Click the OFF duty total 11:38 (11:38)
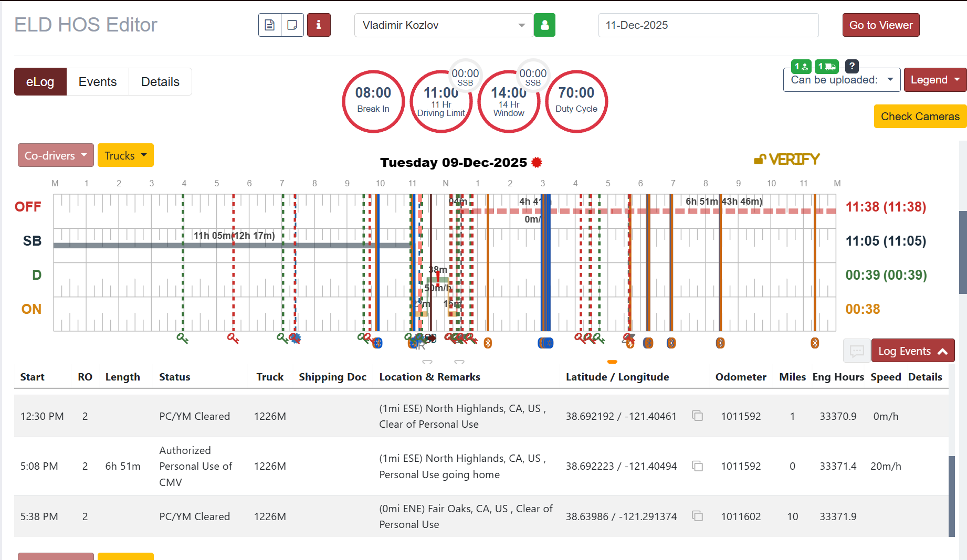The image size is (967, 560). coord(886,207)
